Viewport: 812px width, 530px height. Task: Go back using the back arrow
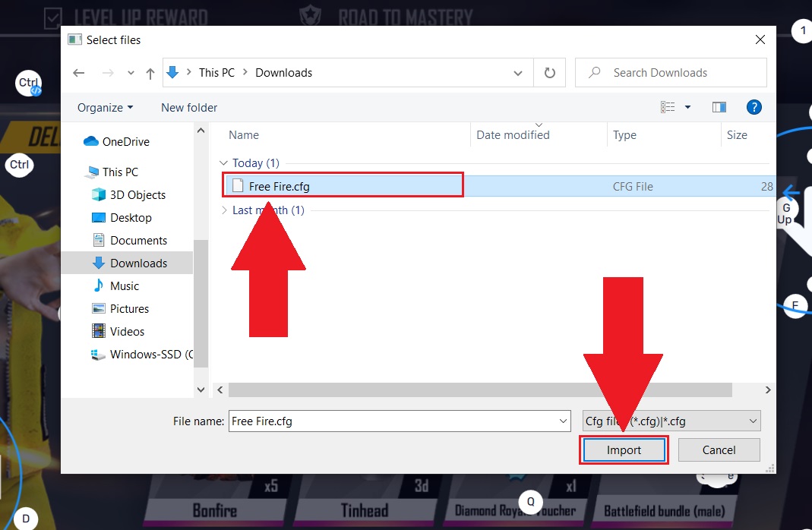point(79,73)
